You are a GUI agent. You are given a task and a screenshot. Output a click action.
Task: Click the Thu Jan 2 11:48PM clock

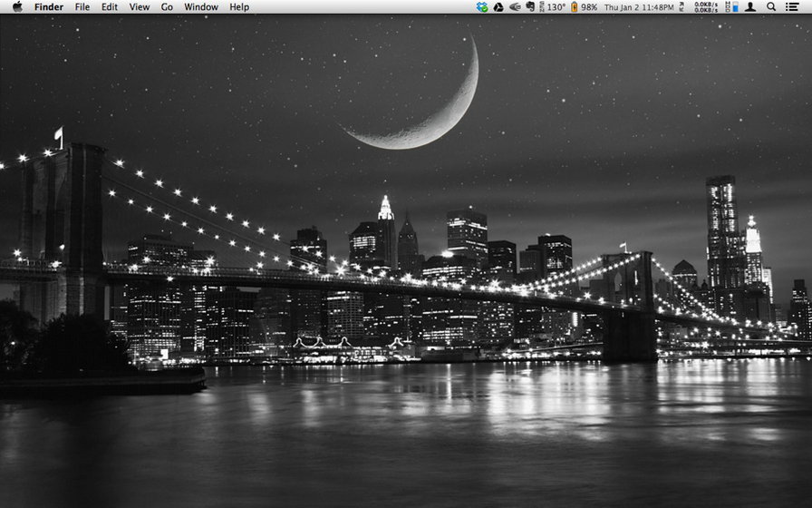(639, 6)
